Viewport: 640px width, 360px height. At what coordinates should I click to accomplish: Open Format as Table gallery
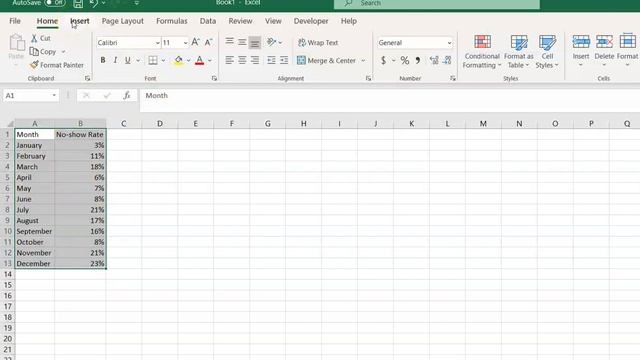tap(518, 51)
